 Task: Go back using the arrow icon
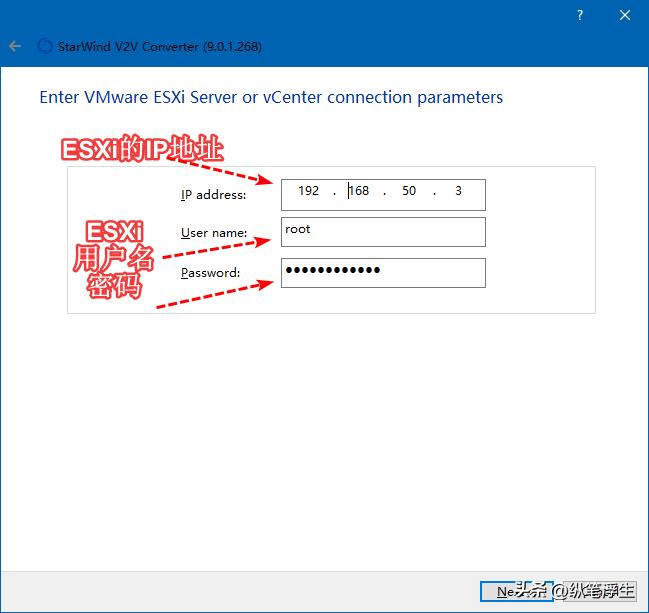(x=15, y=46)
